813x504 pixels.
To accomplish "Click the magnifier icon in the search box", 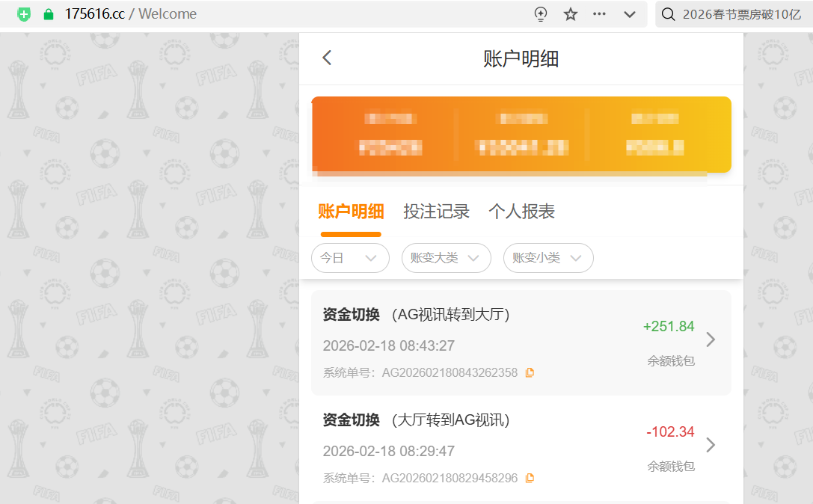I will click(x=669, y=14).
